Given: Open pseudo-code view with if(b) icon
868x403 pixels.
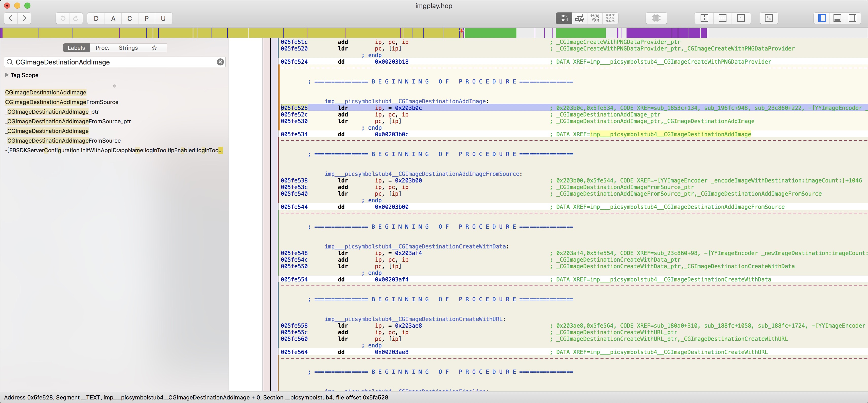Looking at the screenshot, I should 595,18.
